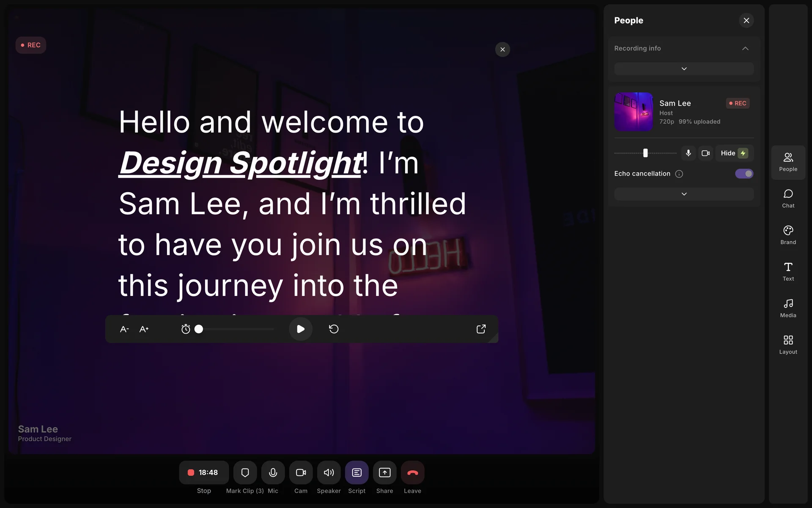
Task: Expand dropdown under Recording info
Action: click(684, 69)
